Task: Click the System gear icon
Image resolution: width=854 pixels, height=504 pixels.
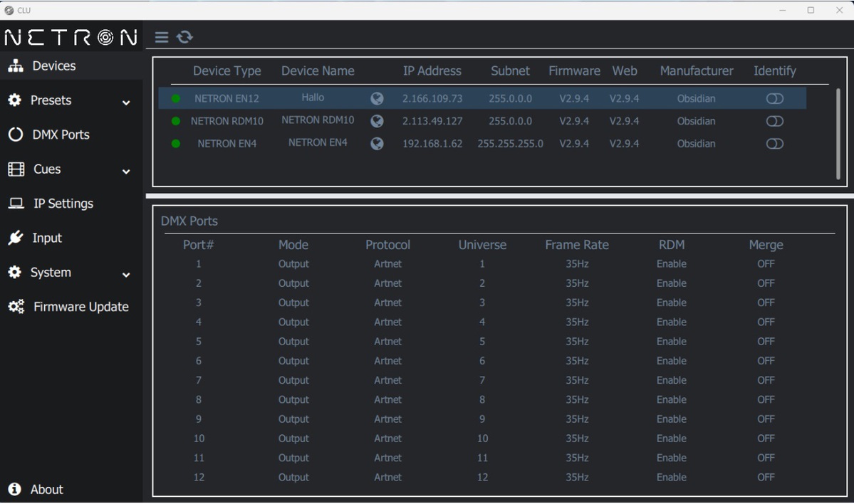Action: coord(15,272)
